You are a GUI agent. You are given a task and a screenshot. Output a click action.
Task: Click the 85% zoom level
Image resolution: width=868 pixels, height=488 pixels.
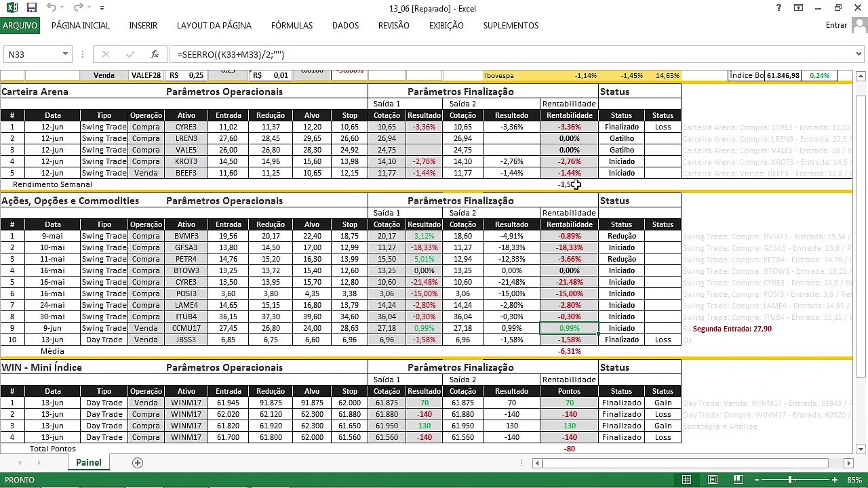tap(854, 480)
